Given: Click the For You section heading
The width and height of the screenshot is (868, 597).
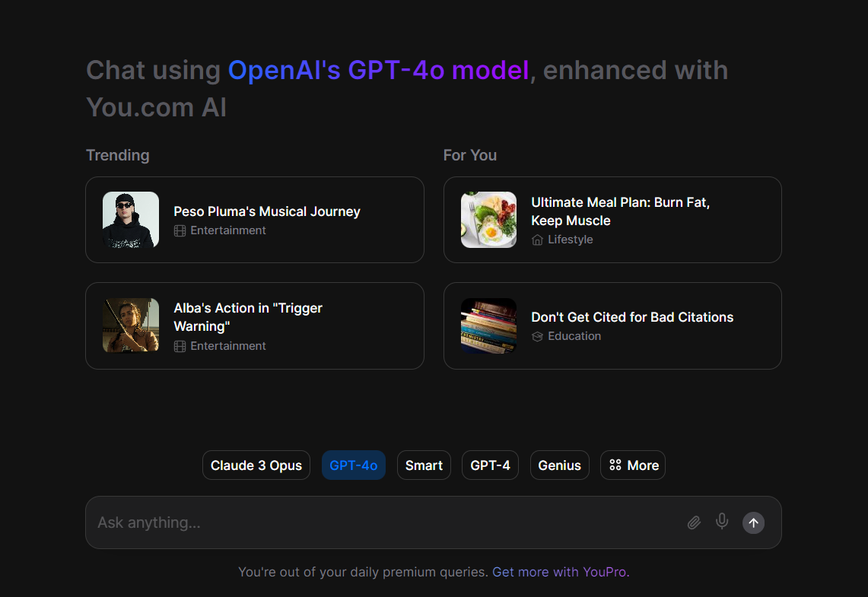Looking at the screenshot, I should [x=470, y=155].
